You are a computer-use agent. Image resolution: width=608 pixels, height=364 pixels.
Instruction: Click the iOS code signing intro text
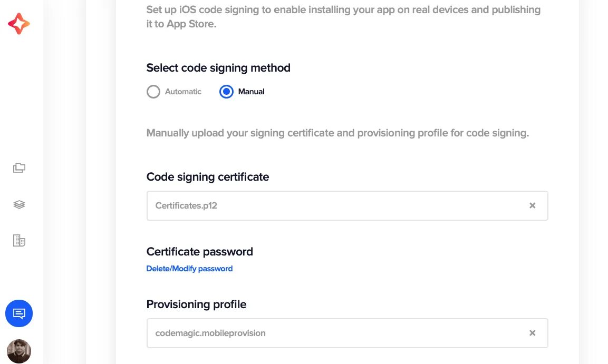click(x=343, y=17)
